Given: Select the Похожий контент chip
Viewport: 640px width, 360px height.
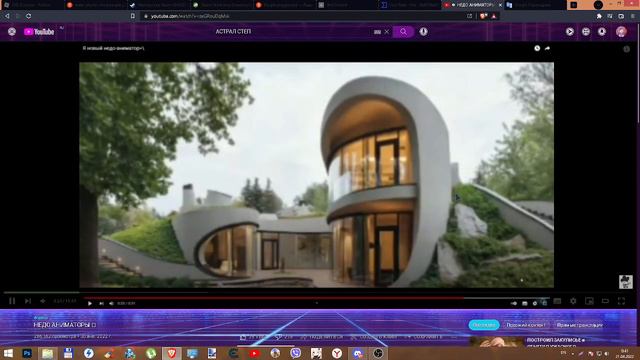Looking at the screenshot, I should [x=526, y=325].
